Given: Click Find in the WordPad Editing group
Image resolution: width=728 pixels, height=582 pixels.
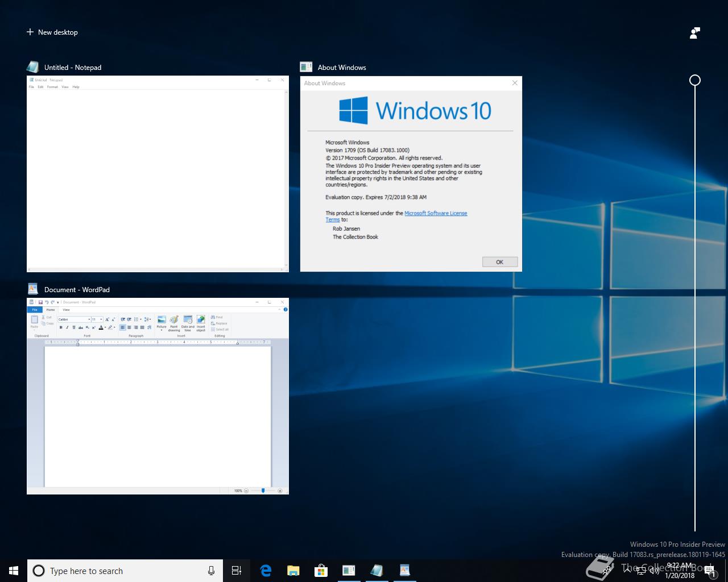Looking at the screenshot, I should click(216, 317).
